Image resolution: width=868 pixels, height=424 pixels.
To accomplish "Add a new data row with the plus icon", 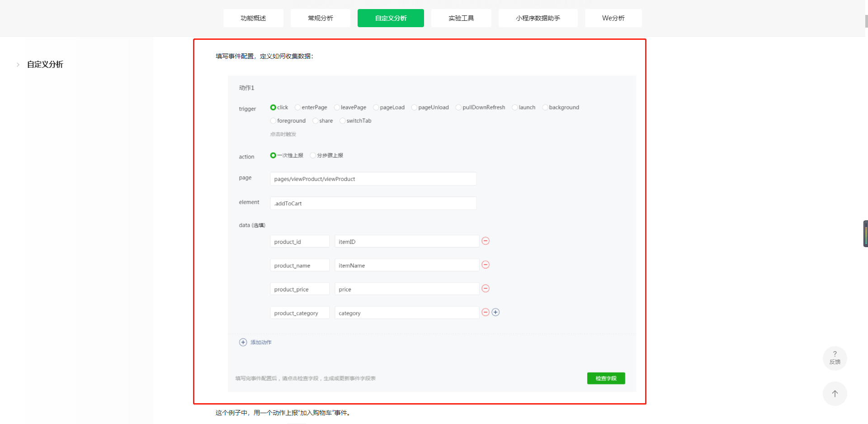I will tap(495, 312).
